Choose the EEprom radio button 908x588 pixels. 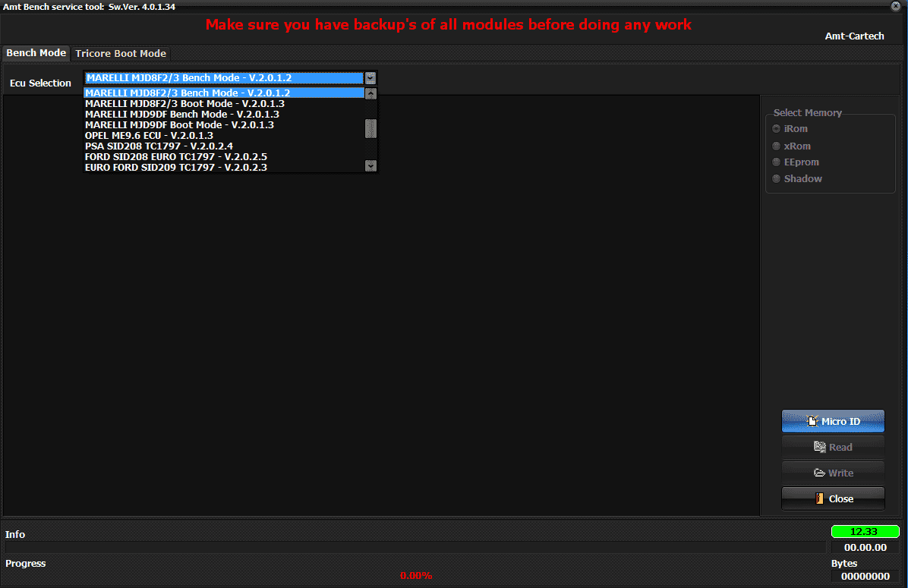point(777,162)
